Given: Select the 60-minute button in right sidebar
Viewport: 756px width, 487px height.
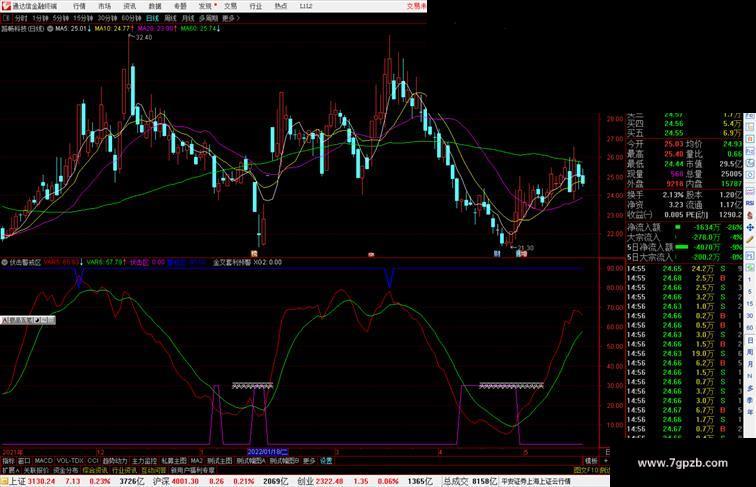Looking at the screenshot, I should click(x=750, y=327).
